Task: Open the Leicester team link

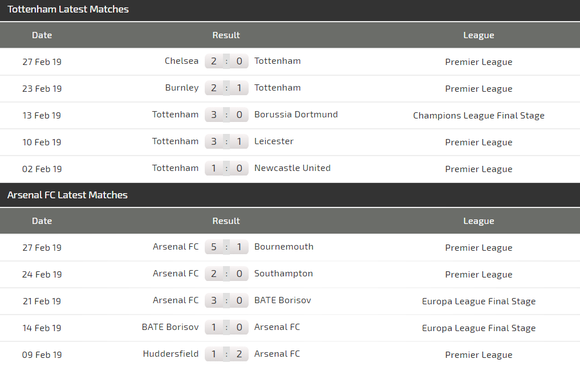Action: point(274,141)
